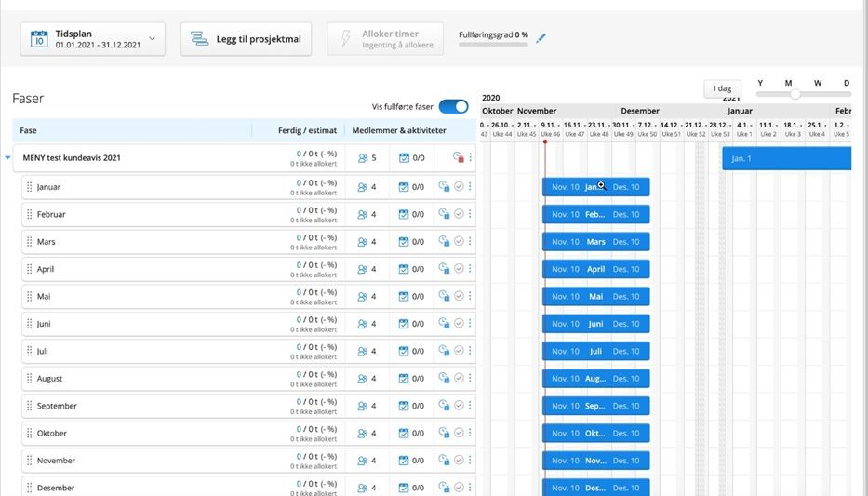Select the D zoom level label

click(x=847, y=83)
